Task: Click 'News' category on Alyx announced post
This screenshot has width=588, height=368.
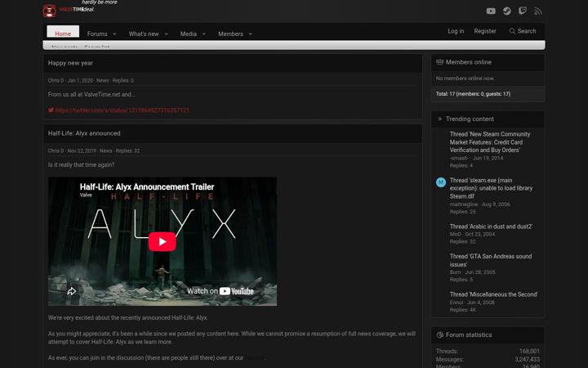Action: point(105,150)
